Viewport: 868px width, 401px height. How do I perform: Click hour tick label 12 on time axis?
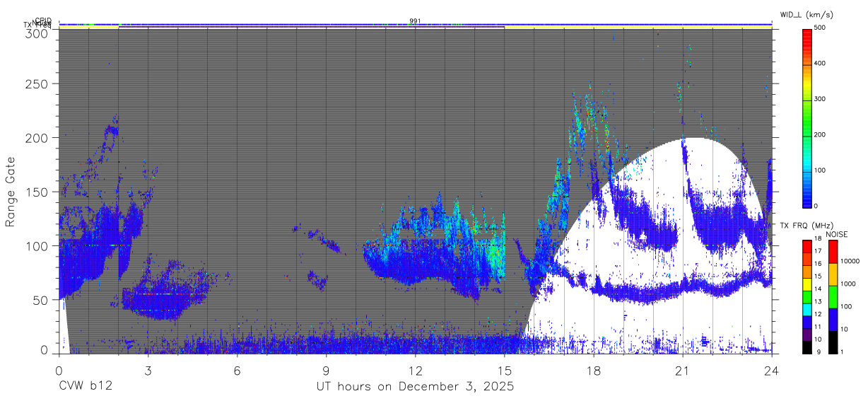click(x=415, y=370)
